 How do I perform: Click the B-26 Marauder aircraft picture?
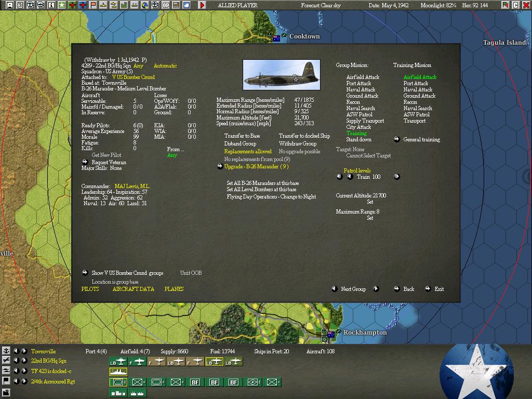pyautogui.click(x=282, y=75)
